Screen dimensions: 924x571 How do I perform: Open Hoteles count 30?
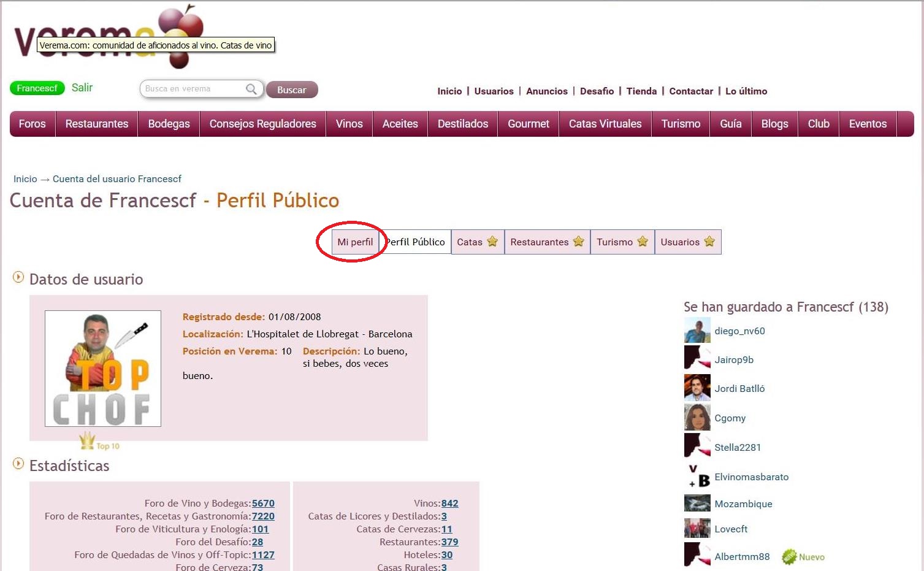coord(447,555)
